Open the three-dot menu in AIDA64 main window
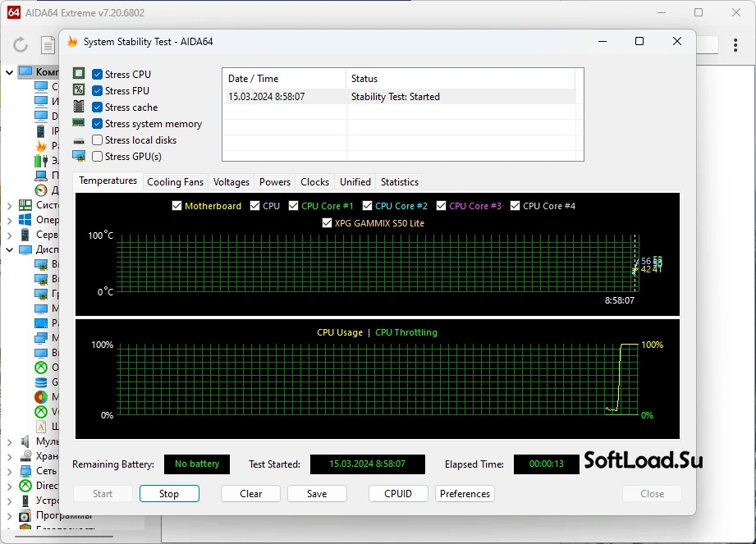756x544 pixels. click(735, 45)
